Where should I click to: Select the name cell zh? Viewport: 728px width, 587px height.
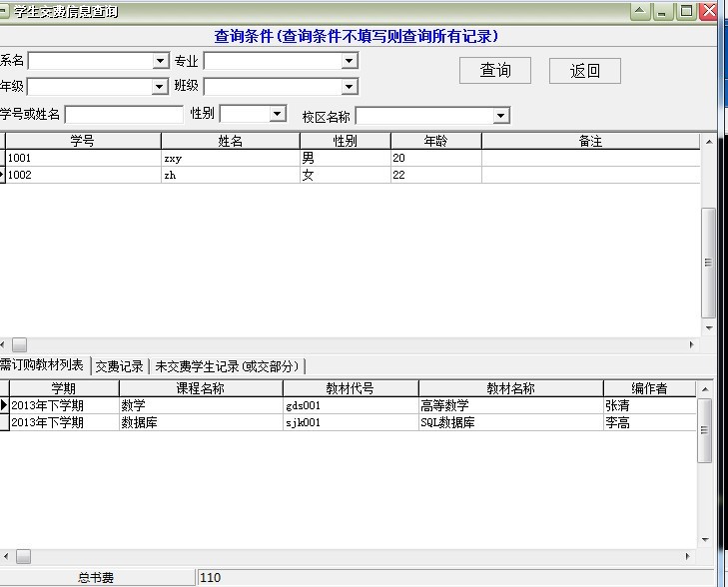(x=231, y=175)
